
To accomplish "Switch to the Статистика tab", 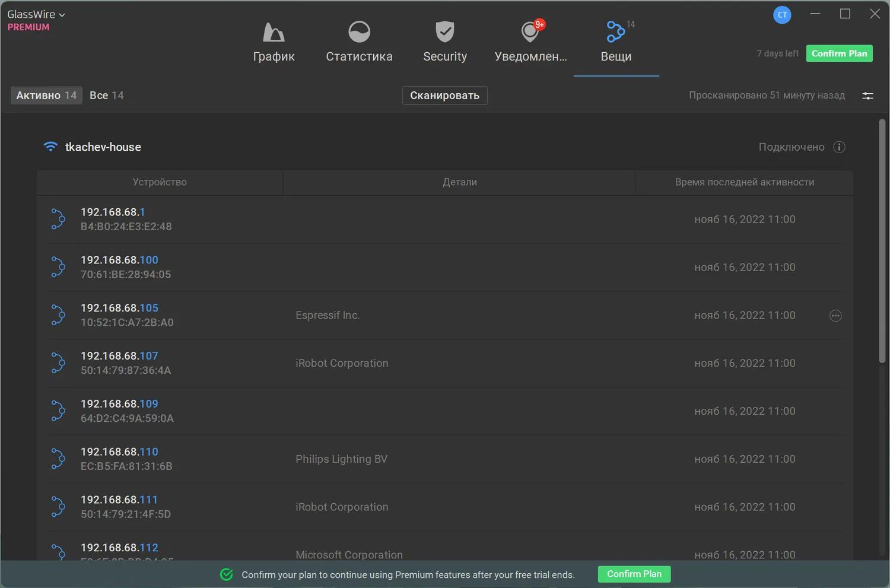I will 359,42.
